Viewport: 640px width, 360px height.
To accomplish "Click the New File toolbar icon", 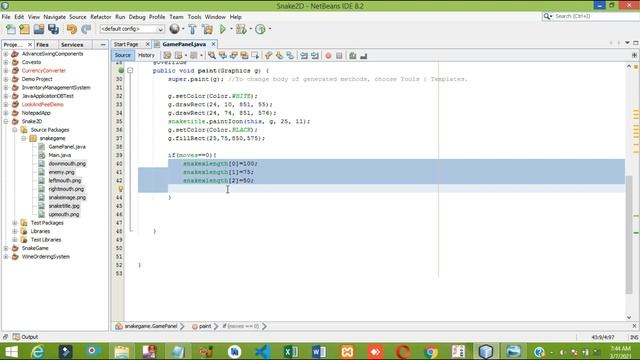I will (11, 29).
